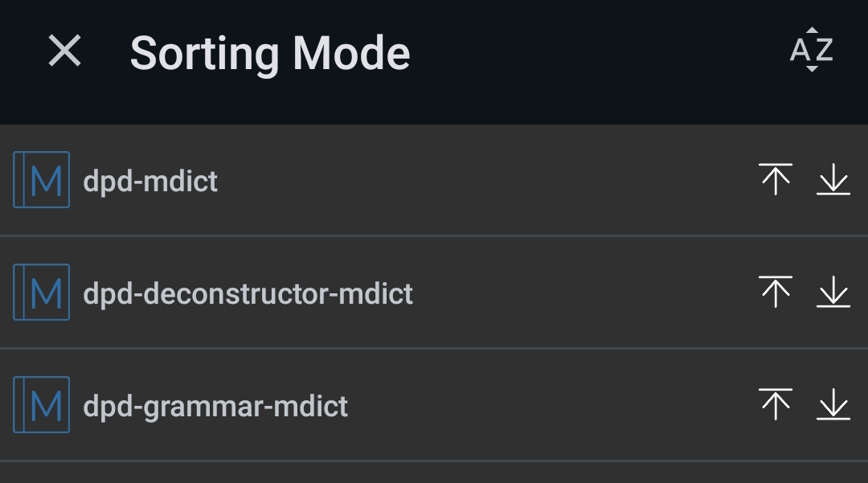Screen dimensions: 868x483
Task: Select the dpd-mdict list entry
Action: click(x=321, y=180)
